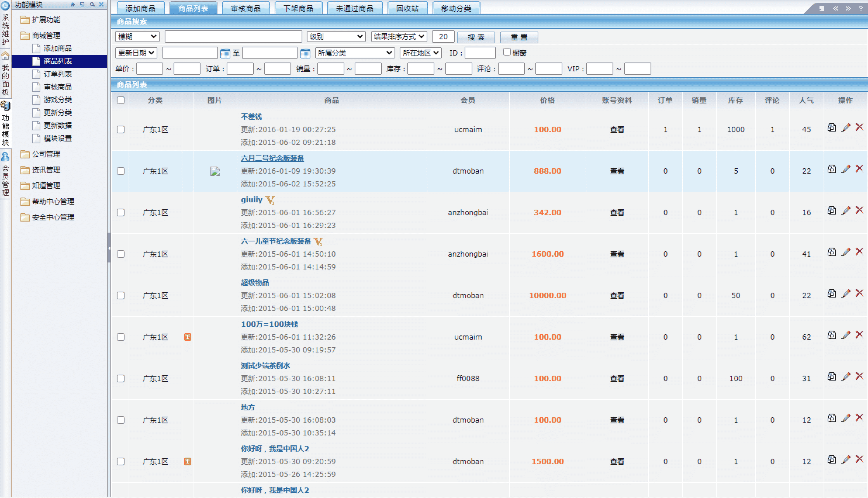
Task: Click the window icon in 功能模块 header
Action: 82,4
